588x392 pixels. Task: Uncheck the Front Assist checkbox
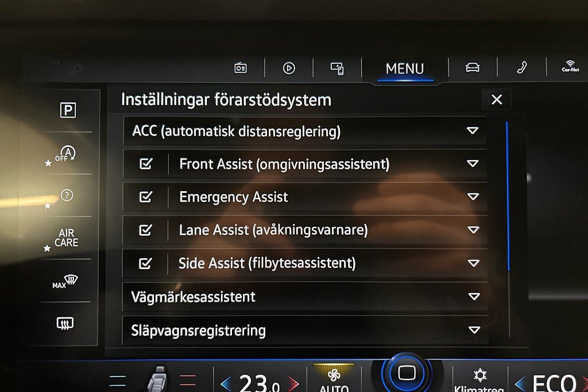pyautogui.click(x=146, y=164)
